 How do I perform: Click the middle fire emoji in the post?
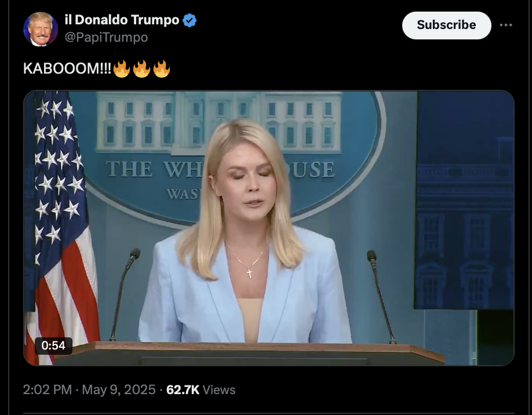pos(141,69)
